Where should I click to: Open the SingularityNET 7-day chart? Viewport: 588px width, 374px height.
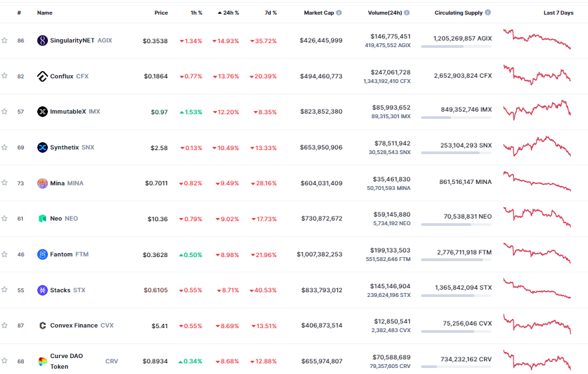pos(537,39)
